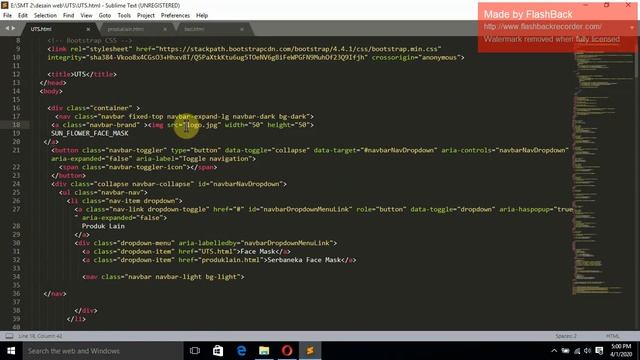The image size is (640, 360).
Task: Open the panel switcher icon in status bar
Action: pyautogui.click(x=9, y=336)
